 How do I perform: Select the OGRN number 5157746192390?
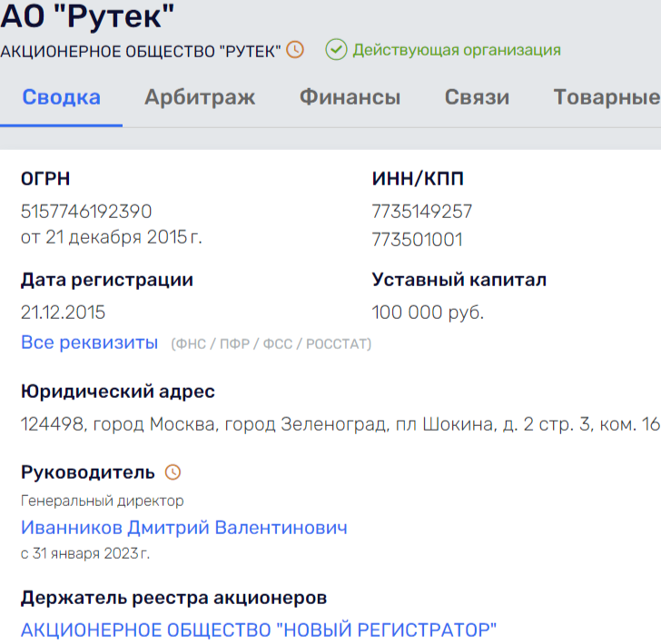86,212
